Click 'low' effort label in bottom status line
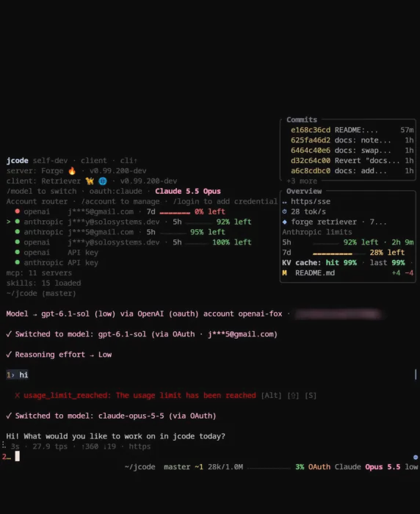 point(411,467)
